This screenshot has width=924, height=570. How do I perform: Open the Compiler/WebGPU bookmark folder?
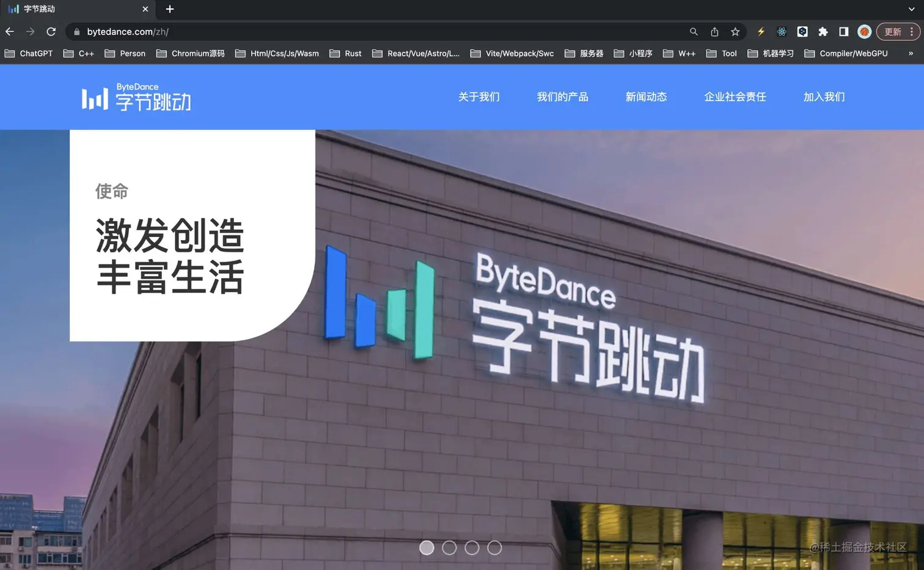846,54
